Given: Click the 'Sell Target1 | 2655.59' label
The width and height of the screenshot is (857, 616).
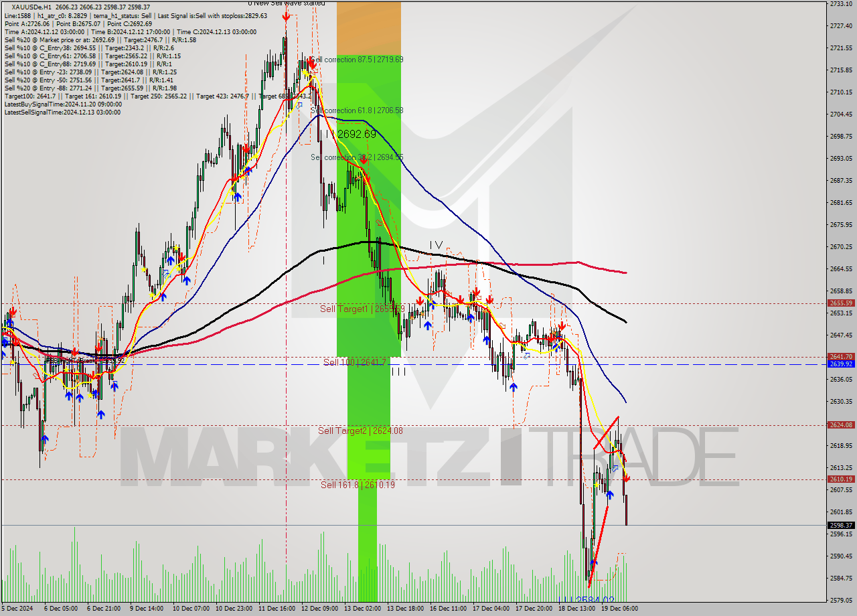Looking at the screenshot, I should click(x=362, y=309).
